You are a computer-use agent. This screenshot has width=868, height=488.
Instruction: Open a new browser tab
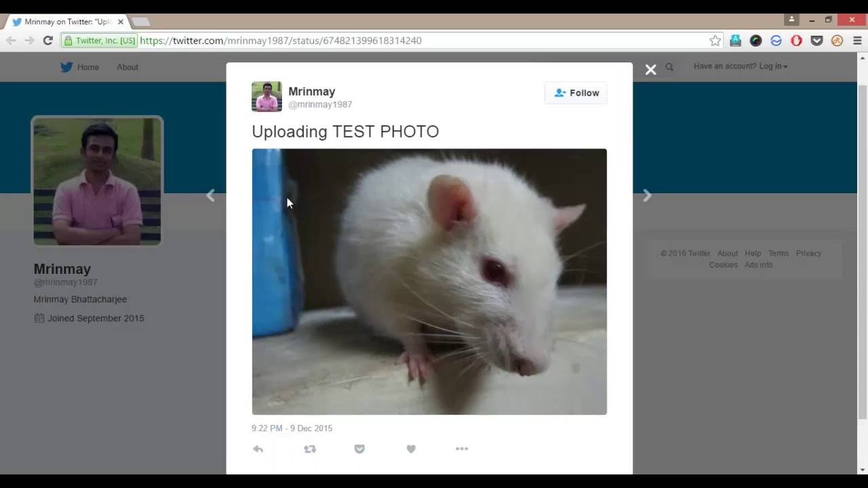140,22
